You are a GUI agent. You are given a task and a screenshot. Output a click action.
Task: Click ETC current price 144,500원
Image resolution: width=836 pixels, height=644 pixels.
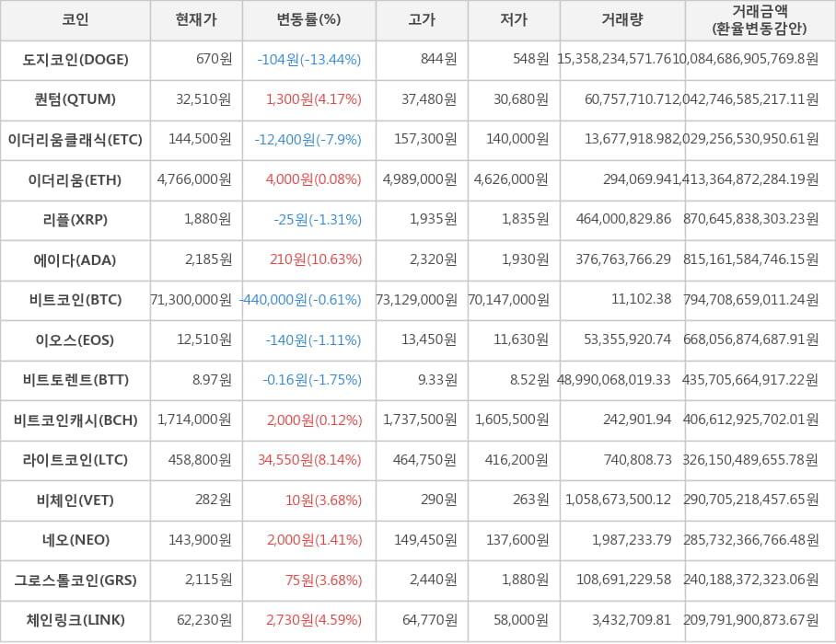[200, 139]
